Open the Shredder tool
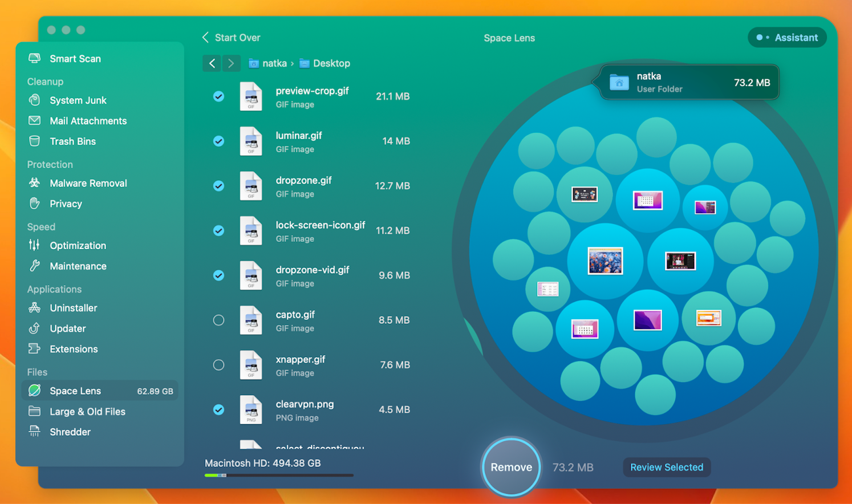 click(x=70, y=432)
